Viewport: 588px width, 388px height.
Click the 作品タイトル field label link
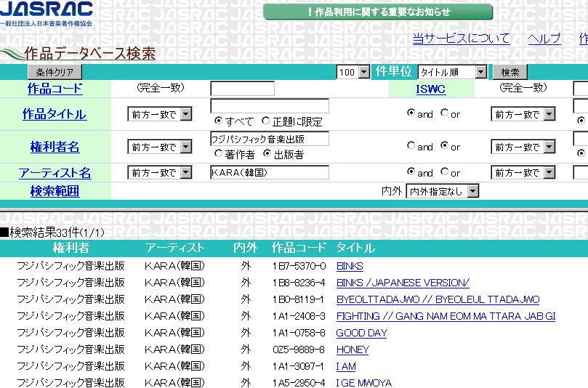(x=55, y=114)
